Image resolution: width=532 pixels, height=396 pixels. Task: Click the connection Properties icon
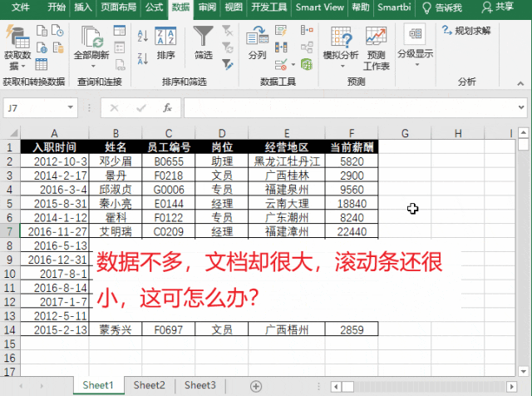[x=120, y=47]
